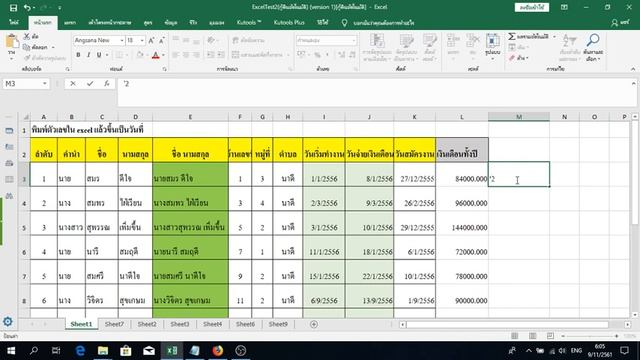Switch to the Sheet9 tab
This screenshot has height=360, width=640.
click(278, 324)
